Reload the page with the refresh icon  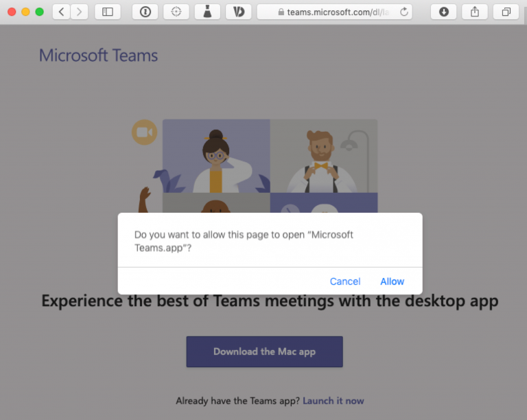click(404, 12)
